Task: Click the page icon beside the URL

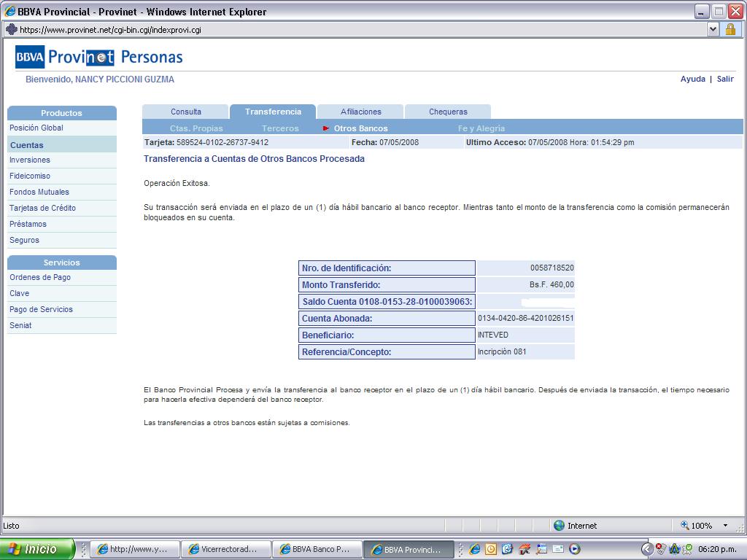Action: (x=11, y=30)
